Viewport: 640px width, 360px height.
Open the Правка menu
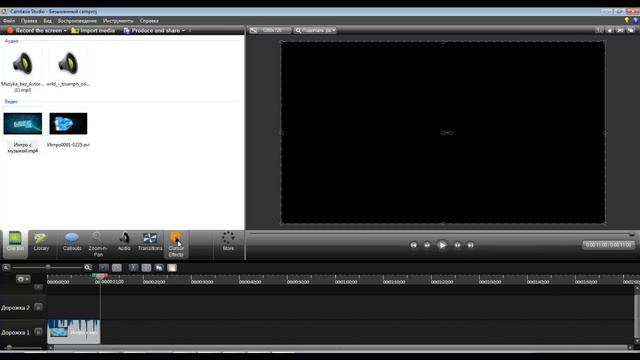tap(29, 21)
